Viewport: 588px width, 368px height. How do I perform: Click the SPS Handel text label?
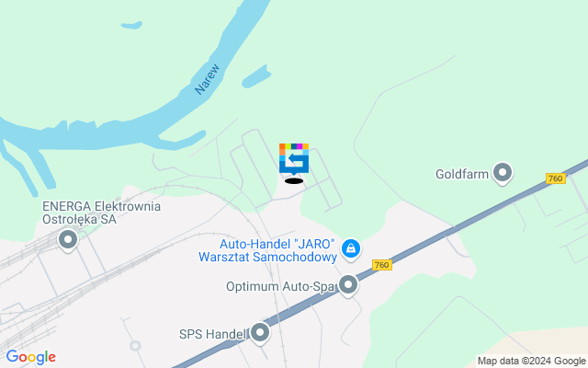pyautogui.click(x=213, y=334)
